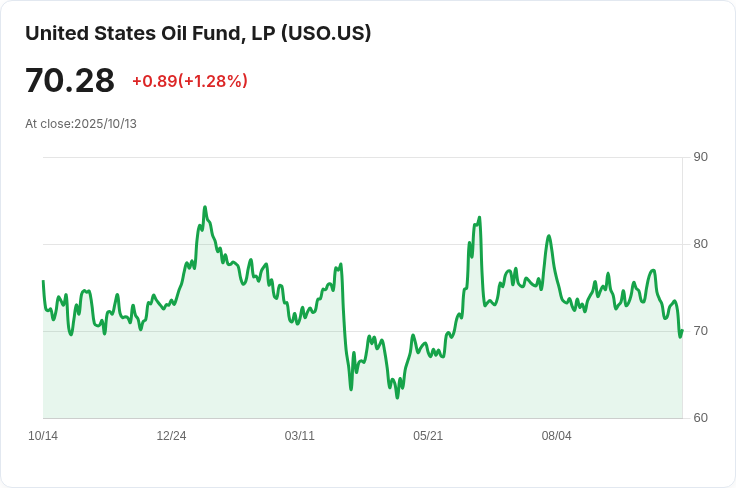
Task: Click the rightmost end of the price line
Action: [x=682, y=331]
